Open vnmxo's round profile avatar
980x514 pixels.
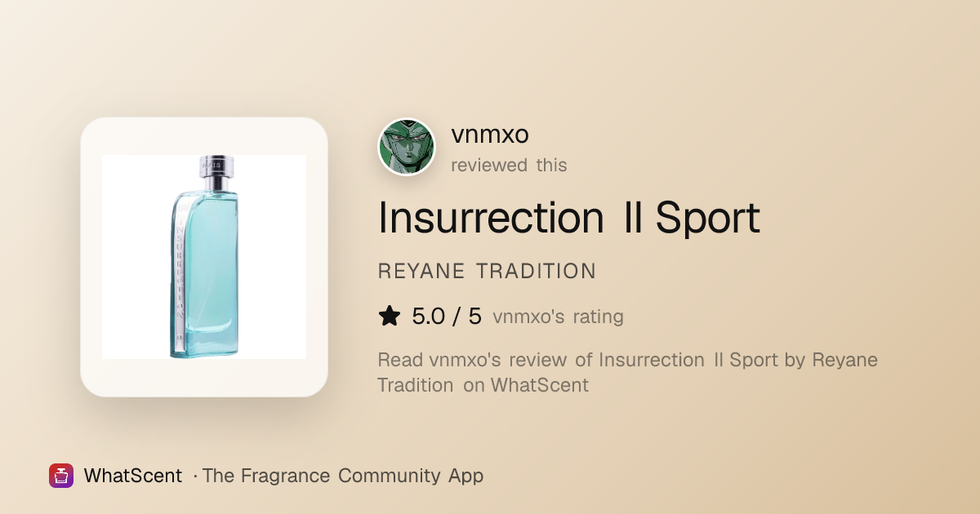tap(407, 148)
